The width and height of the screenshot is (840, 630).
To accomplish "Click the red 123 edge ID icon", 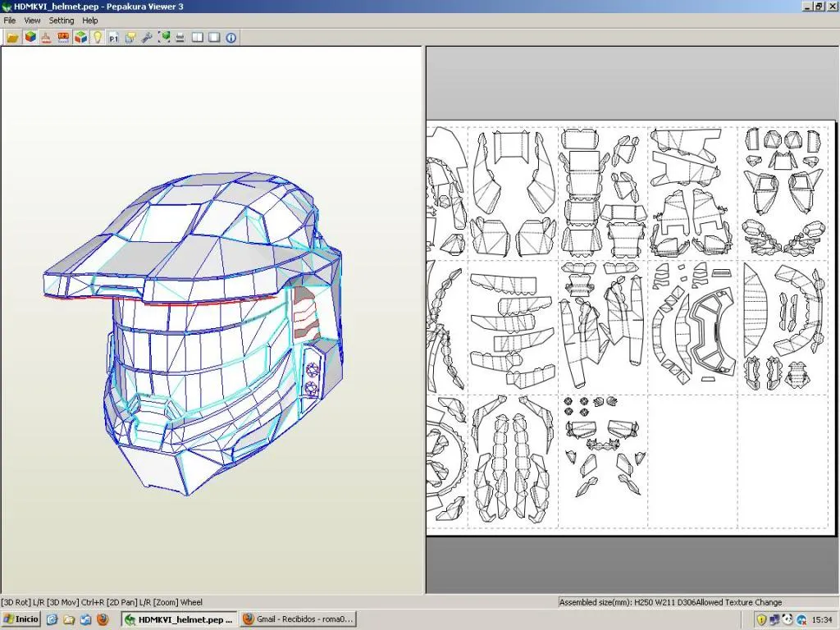I will [63, 37].
